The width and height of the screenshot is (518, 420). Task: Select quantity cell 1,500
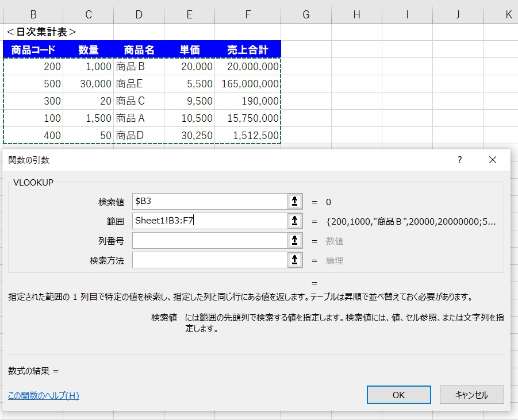click(x=88, y=118)
